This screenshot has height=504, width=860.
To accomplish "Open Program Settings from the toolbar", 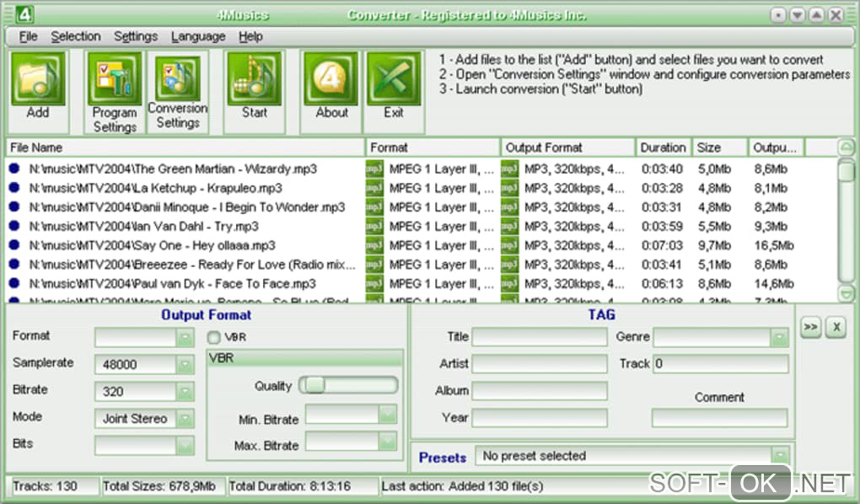I will [115, 78].
